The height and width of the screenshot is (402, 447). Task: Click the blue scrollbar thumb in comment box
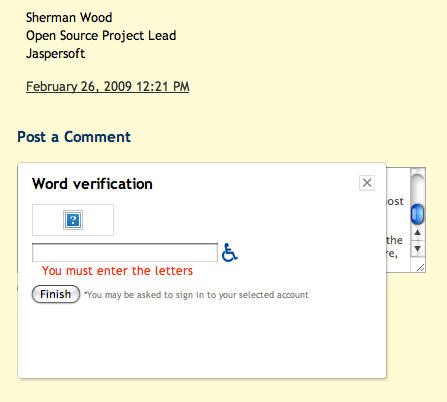tap(418, 214)
